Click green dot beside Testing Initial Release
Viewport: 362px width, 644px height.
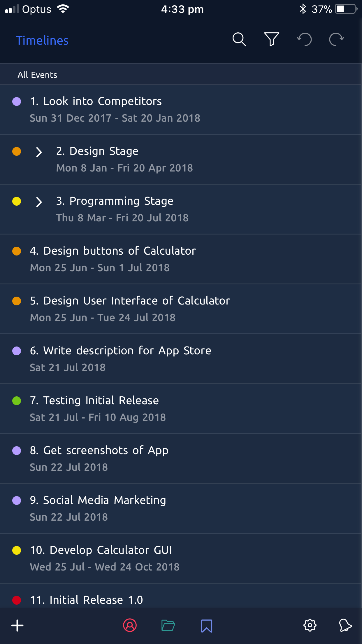click(x=17, y=401)
